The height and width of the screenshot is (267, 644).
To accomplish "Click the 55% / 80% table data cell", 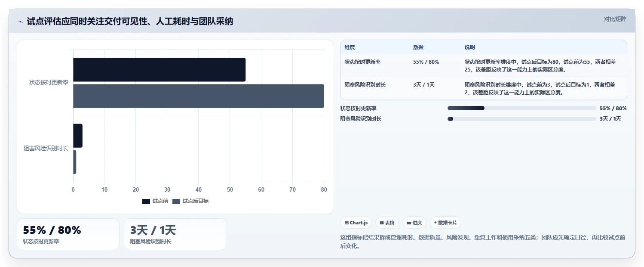I will tap(426, 62).
